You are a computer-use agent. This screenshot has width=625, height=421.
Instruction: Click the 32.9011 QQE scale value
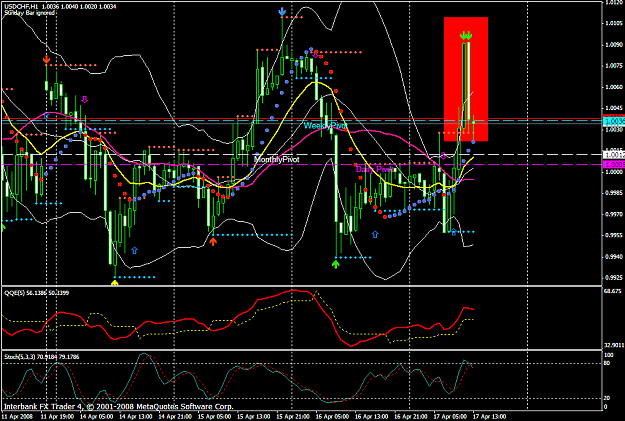point(614,345)
